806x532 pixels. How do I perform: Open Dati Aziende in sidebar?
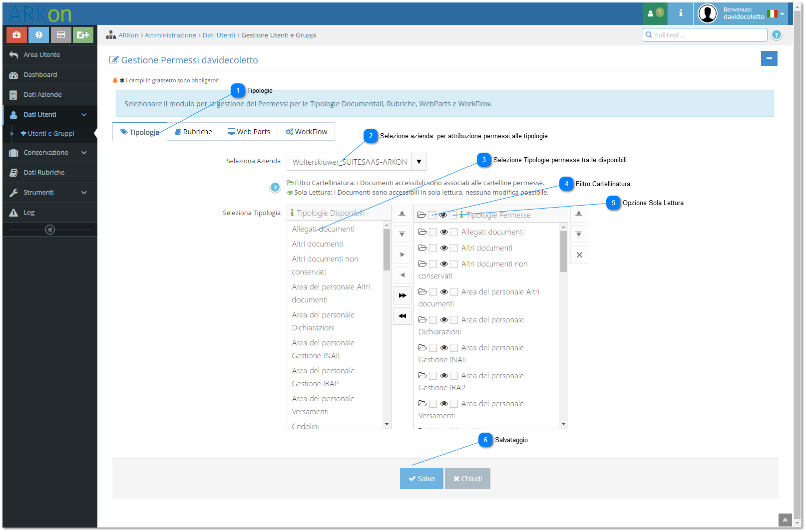click(50, 95)
